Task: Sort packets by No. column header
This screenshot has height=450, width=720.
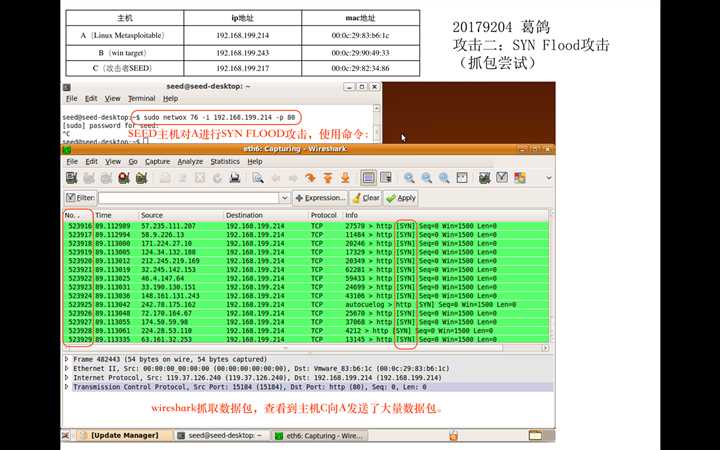Action: (78, 215)
